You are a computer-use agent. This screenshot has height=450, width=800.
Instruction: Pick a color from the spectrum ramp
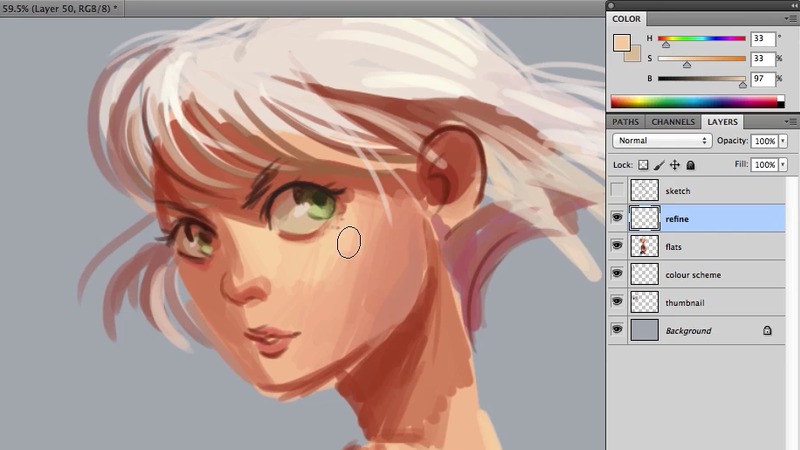(697, 101)
